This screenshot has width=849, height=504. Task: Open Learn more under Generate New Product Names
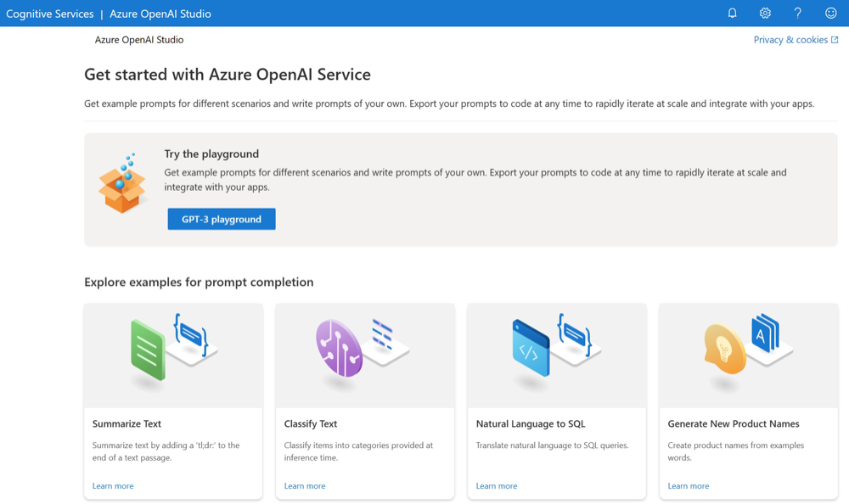(x=689, y=486)
